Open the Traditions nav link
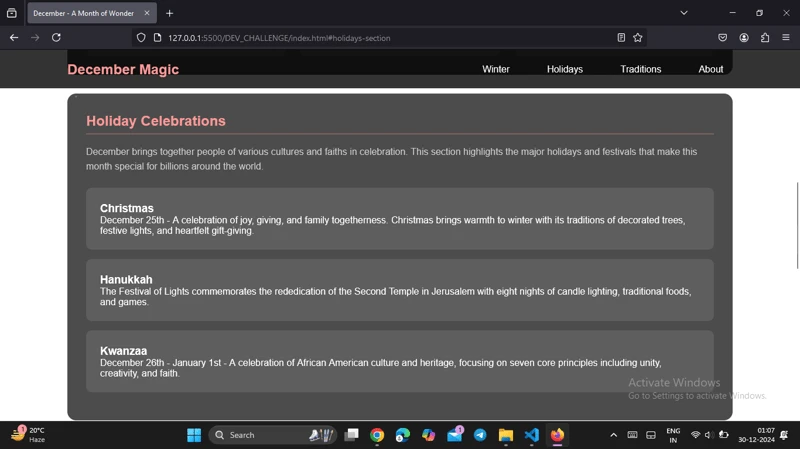Viewport: 800px width, 449px height. (640, 69)
